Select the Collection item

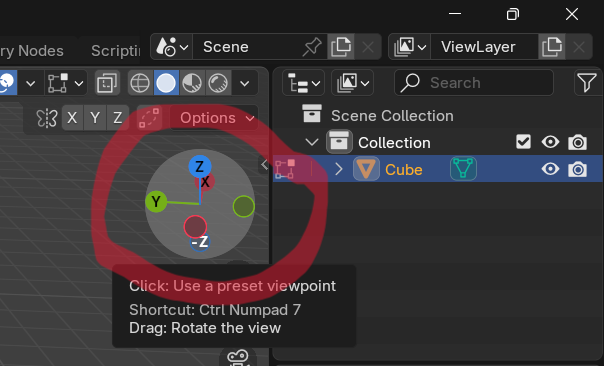click(x=394, y=143)
